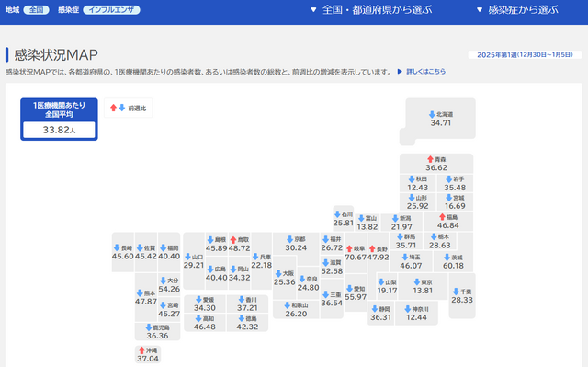Select the 大阪 tile showing 25.36

pyautogui.click(x=284, y=278)
